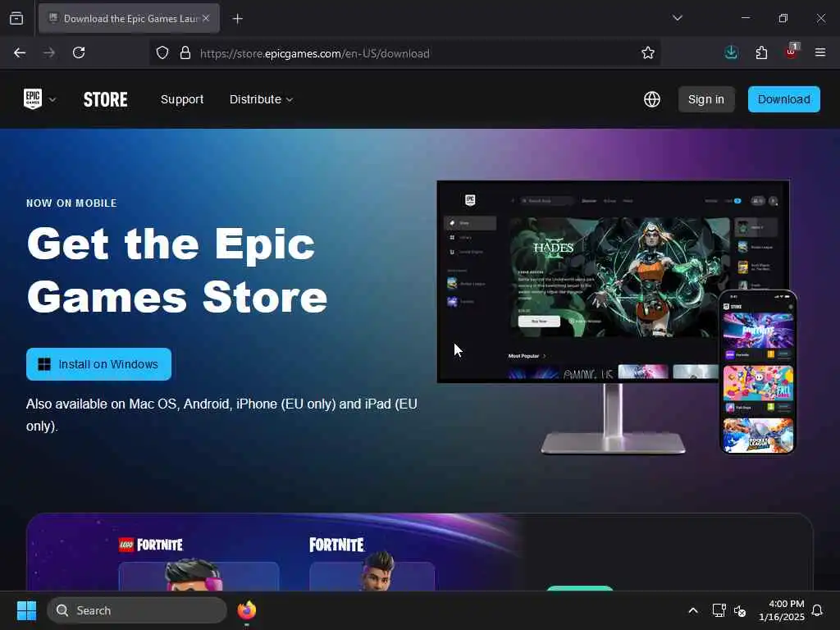Open the extensions puzzle icon
This screenshot has height=630, width=840.
(761, 52)
